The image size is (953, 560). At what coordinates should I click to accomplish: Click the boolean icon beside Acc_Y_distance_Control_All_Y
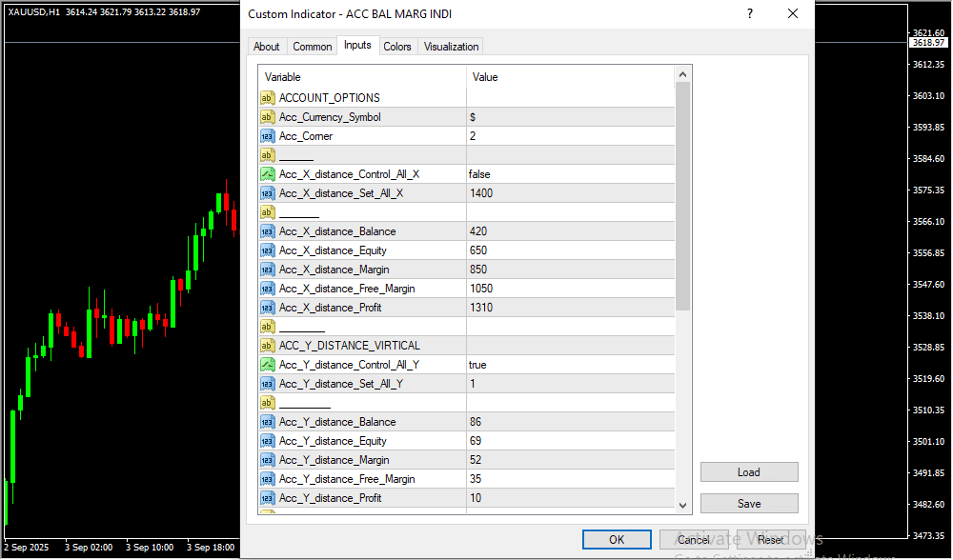(x=268, y=365)
